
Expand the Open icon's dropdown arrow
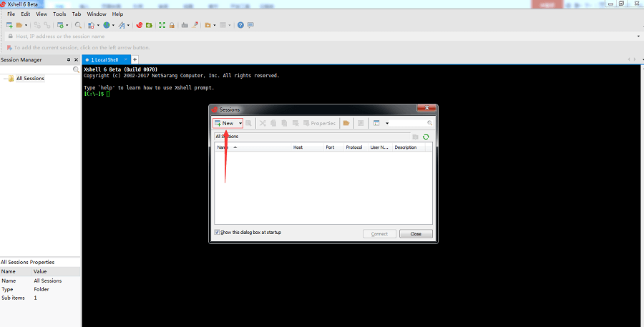(26, 26)
